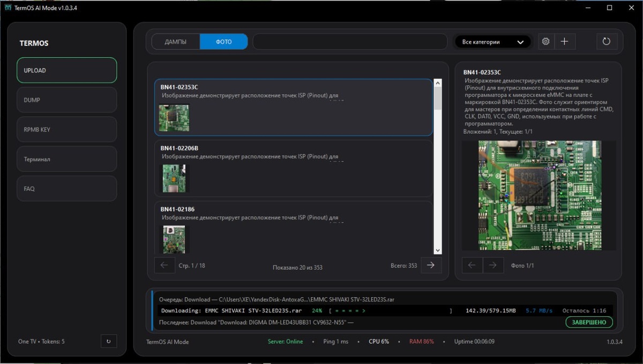This screenshot has height=364, width=643.
Task: Select the BN41-02186 list entry
Action: click(293, 227)
